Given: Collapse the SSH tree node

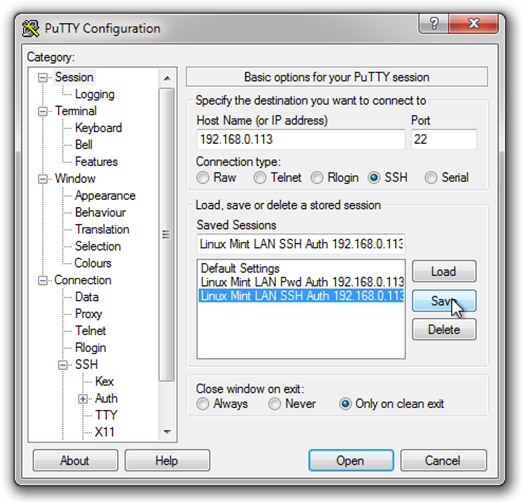Looking at the screenshot, I should coord(63,365).
